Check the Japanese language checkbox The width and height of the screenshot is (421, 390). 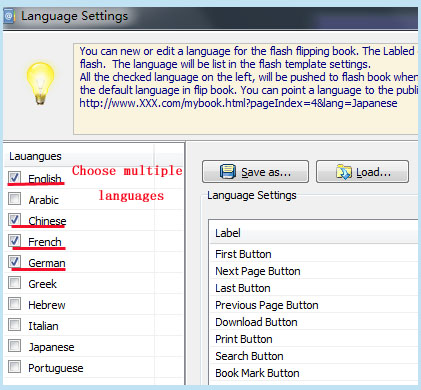tap(14, 346)
